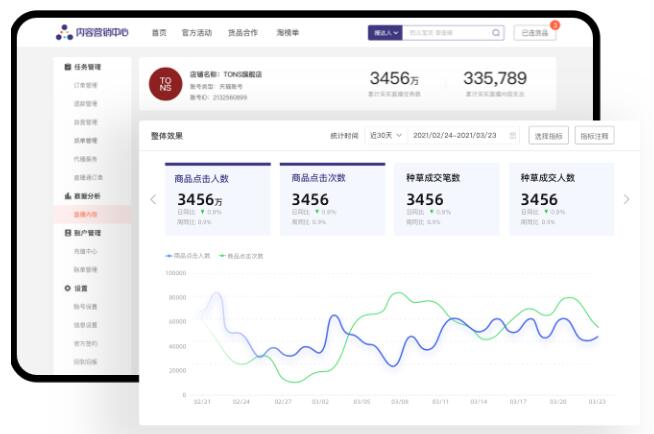This screenshot has height=434, width=654.
Task: Click the 内容营销中心 logo
Action: 92,32
